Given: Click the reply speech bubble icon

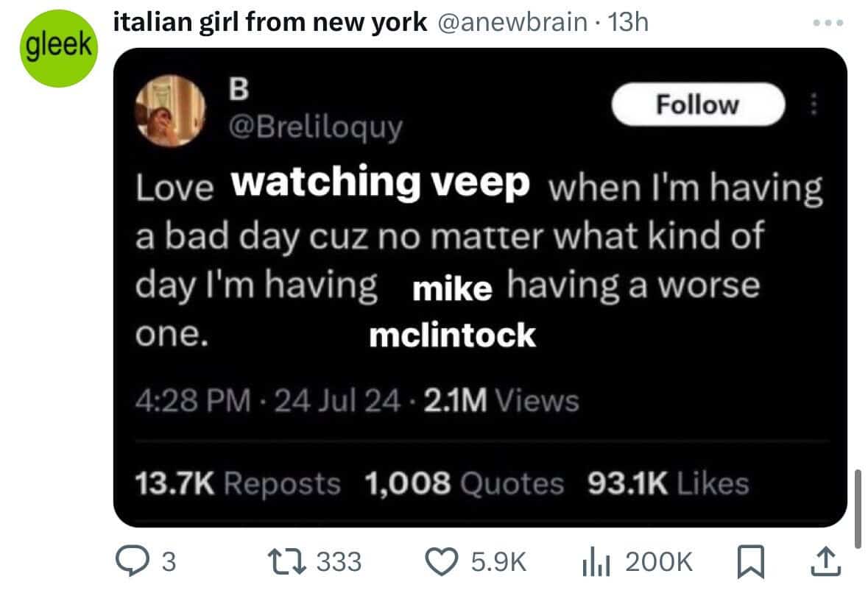Looking at the screenshot, I should 133,561.
